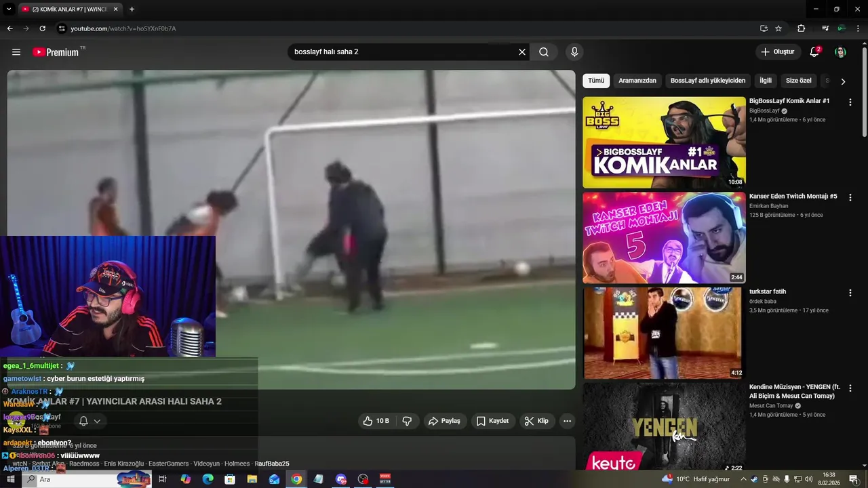The image size is (868, 488).
Task: Open Chrome profile avatar
Action: (x=842, y=28)
